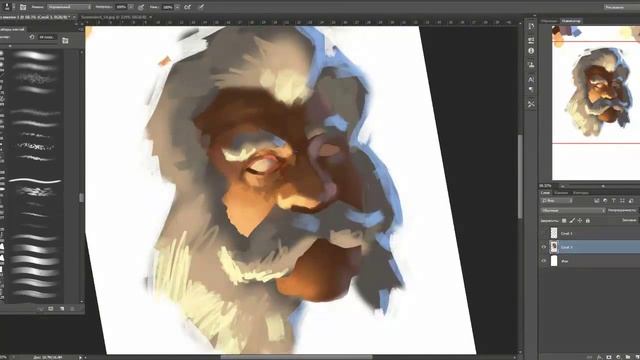Open flow slider arrow in options bar

[x=178, y=7]
